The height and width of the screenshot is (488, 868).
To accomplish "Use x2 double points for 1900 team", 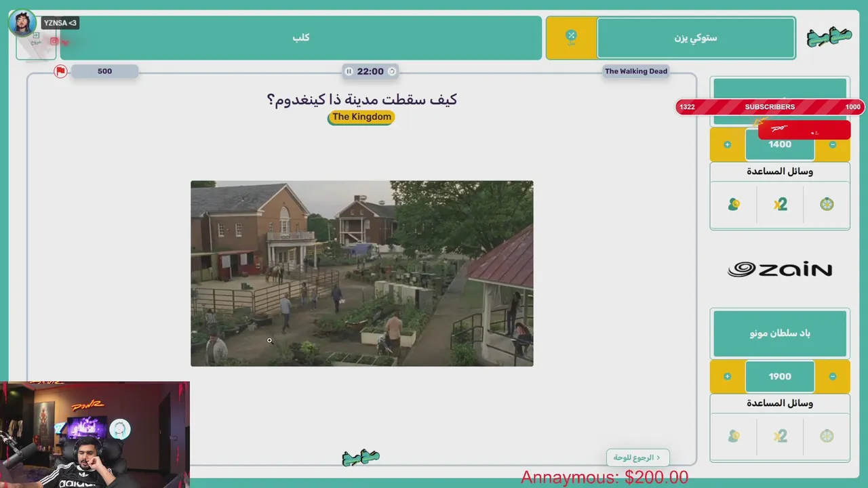I will click(x=780, y=436).
